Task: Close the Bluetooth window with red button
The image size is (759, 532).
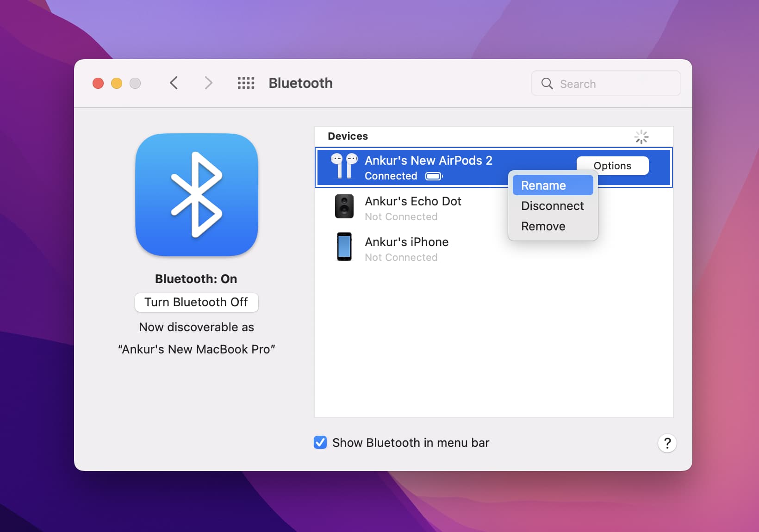Action: pyautogui.click(x=98, y=83)
